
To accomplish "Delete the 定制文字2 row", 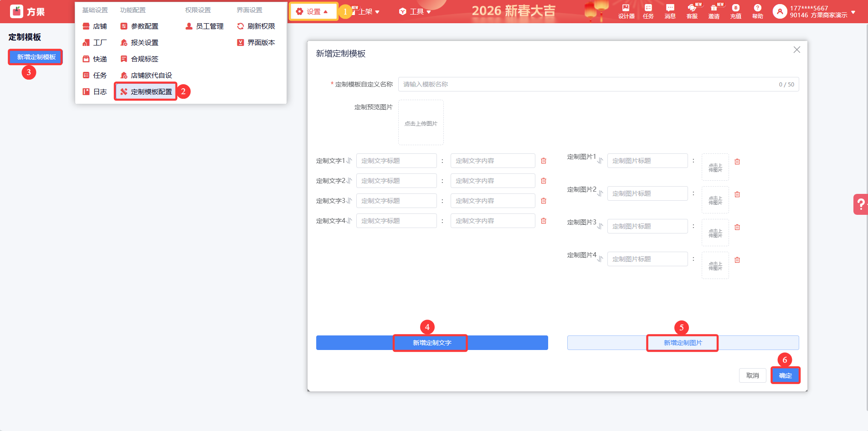I will [544, 181].
